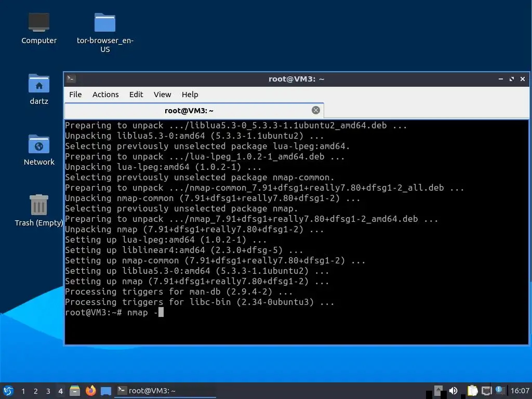Open the File menu in terminal
The image size is (532, 399).
(75, 95)
